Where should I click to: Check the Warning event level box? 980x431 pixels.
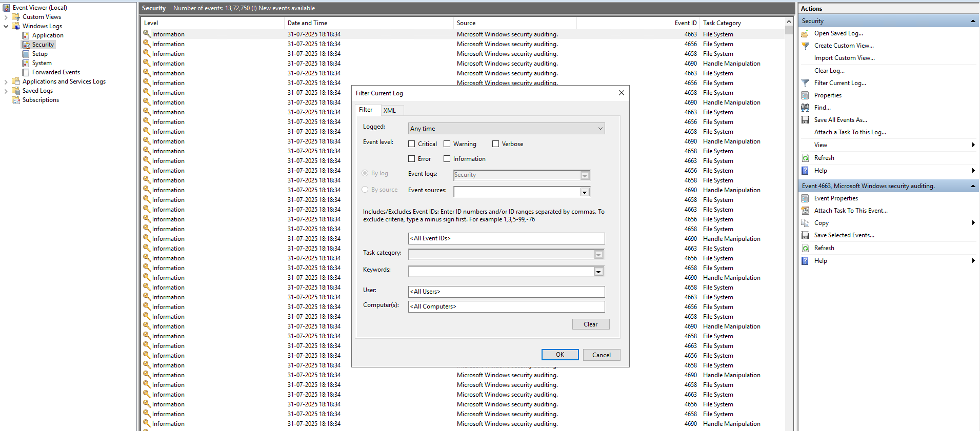[x=447, y=144]
